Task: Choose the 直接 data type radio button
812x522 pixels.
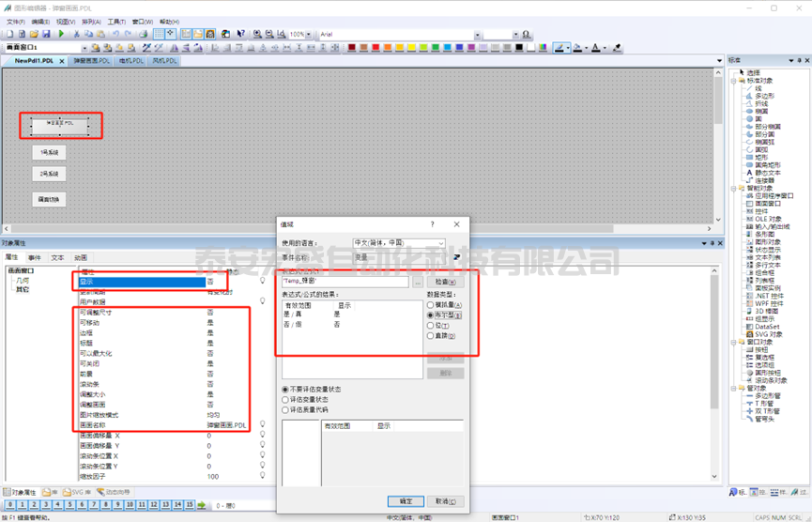Action: point(431,336)
